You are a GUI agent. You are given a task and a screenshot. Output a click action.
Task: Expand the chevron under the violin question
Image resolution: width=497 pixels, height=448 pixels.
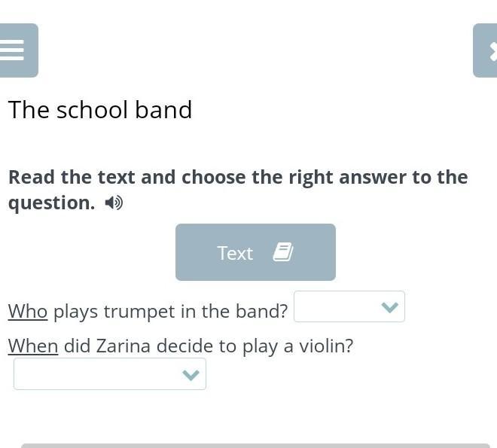191,375
